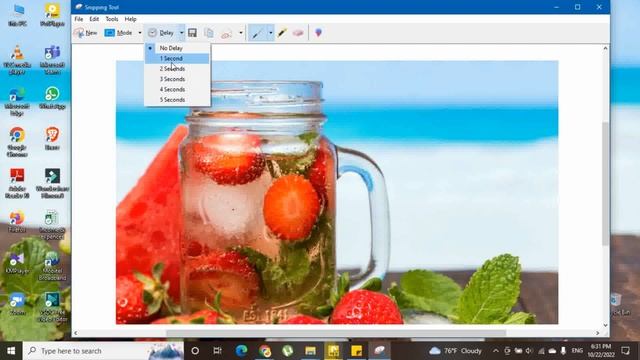This screenshot has width=640, height=360.
Task: Select Microsoft Edge desktop icon
Action: coord(17,102)
